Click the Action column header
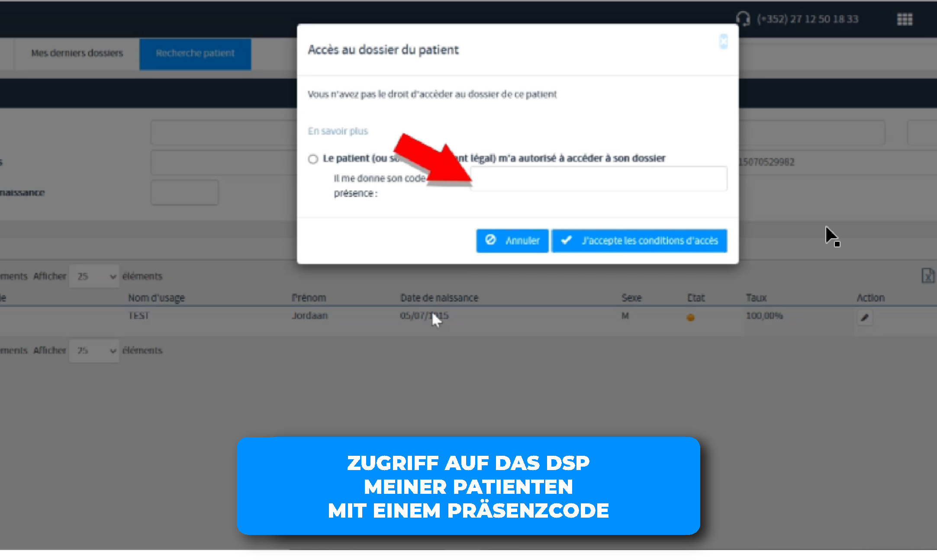937x560 pixels. pos(871,298)
